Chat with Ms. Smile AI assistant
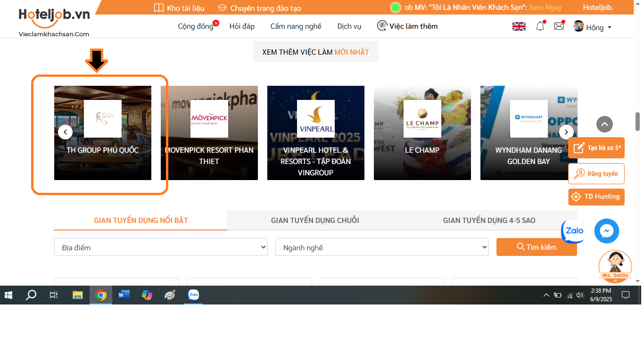 click(615, 266)
